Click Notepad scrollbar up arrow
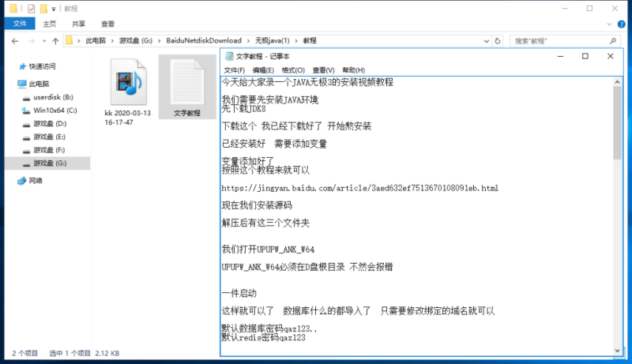 [x=617, y=82]
